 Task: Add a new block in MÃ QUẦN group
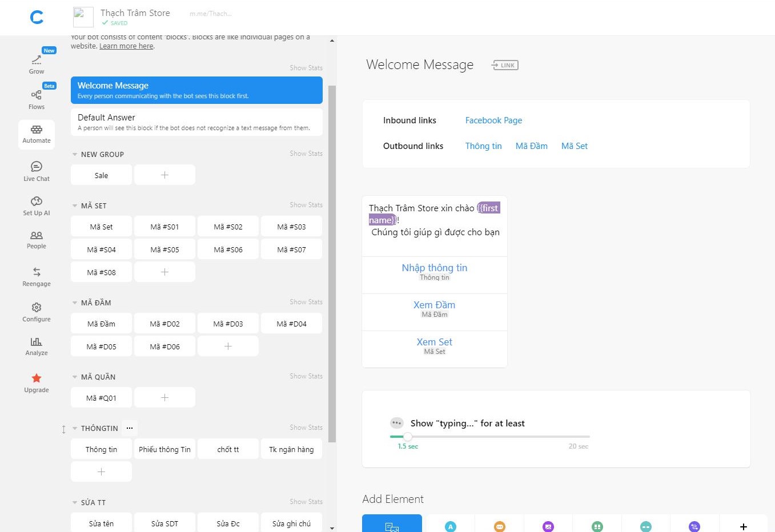point(164,397)
